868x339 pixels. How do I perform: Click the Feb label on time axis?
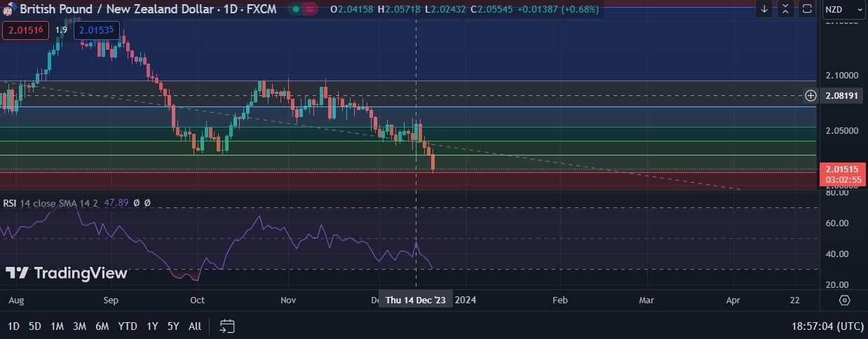click(x=560, y=300)
